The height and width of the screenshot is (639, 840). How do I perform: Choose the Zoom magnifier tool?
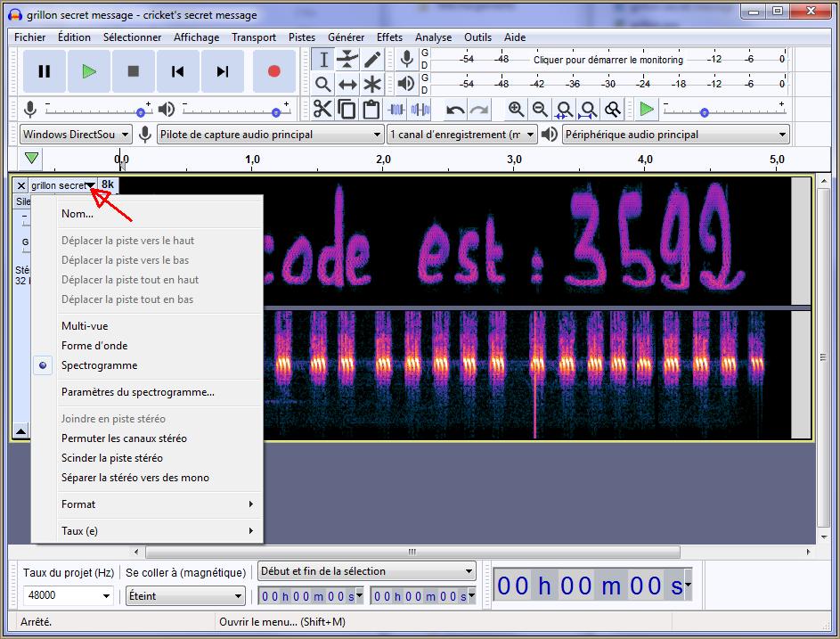323,85
